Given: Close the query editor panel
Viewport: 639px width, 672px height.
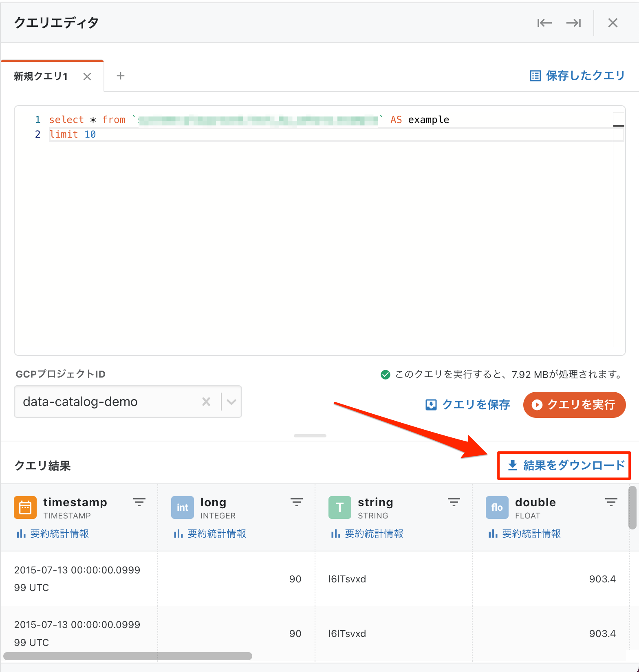Looking at the screenshot, I should 613,23.
